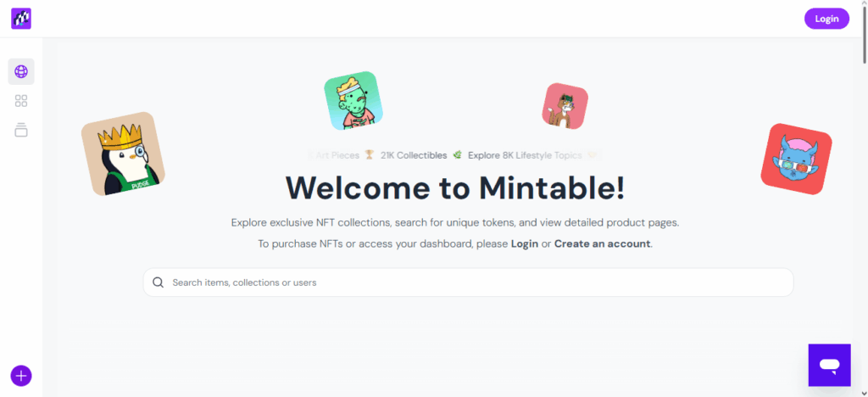Click the purple plus create button
The width and height of the screenshot is (868, 397).
21,376
